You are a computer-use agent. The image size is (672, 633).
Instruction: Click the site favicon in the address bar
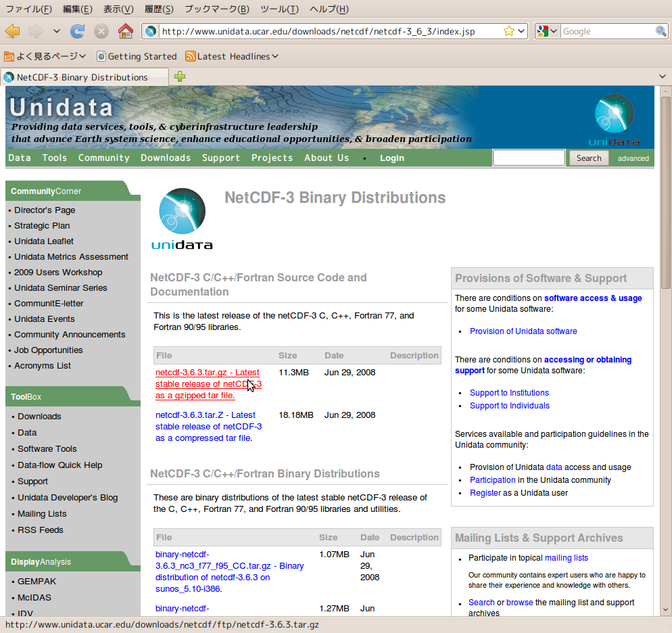tap(151, 31)
